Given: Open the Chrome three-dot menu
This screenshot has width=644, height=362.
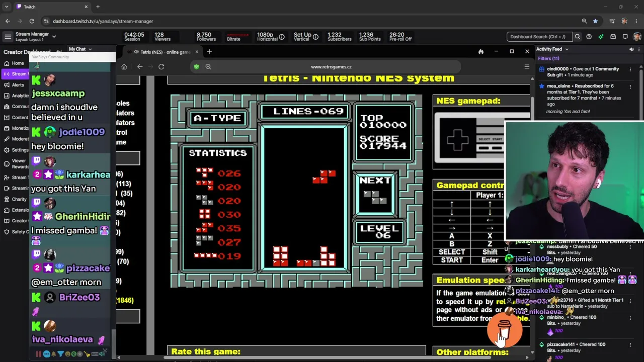Looking at the screenshot, I should pos(636,21).
